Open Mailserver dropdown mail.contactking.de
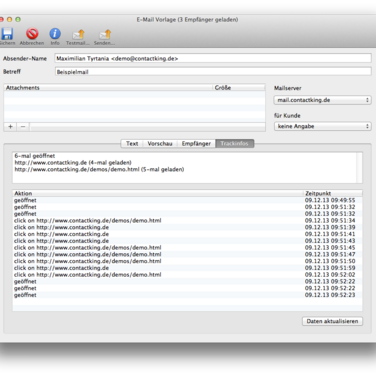The image size is (376, 376). (x=322, y=100)
